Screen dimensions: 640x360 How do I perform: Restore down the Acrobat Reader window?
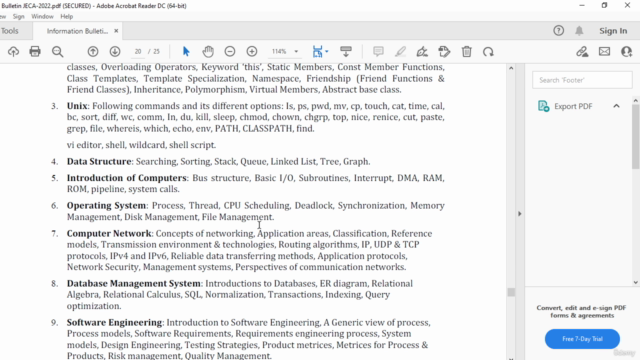[x=604, y=5]
